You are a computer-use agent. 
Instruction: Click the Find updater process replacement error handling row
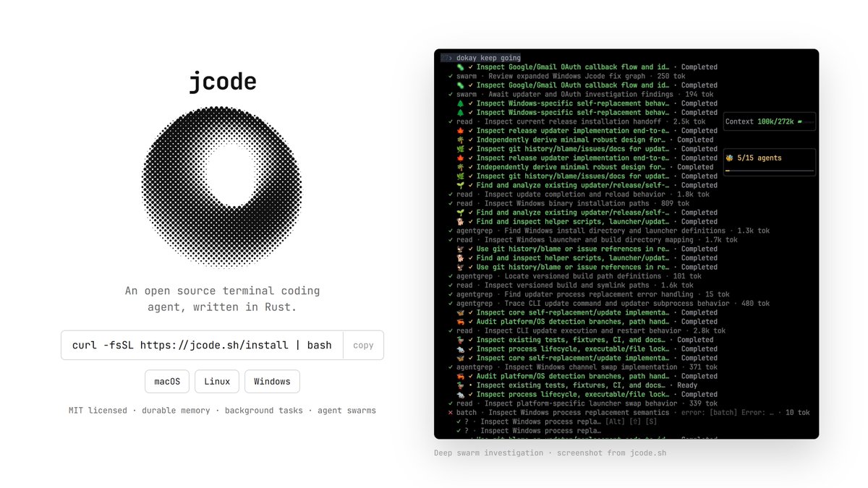(x=590, y=294)
